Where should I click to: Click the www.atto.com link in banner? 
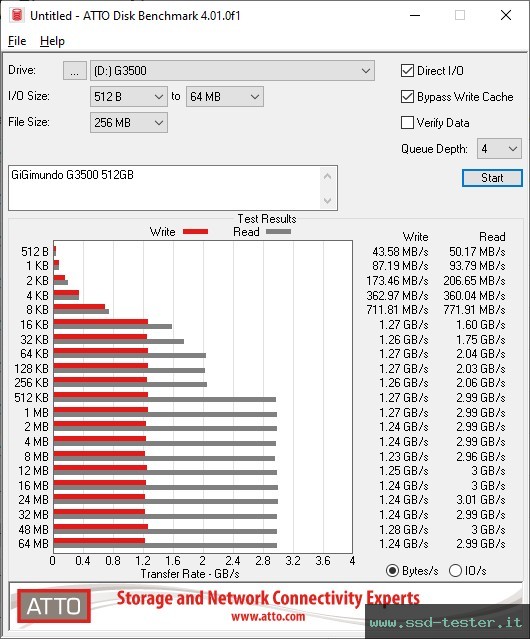click(x=268, y=616)
